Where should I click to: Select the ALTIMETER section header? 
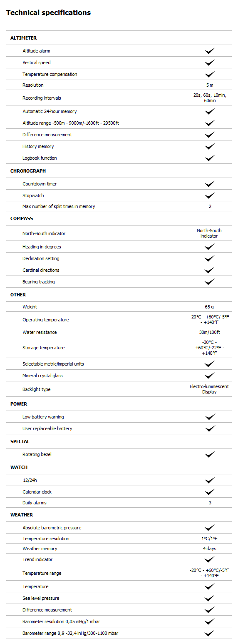[24, 38]
